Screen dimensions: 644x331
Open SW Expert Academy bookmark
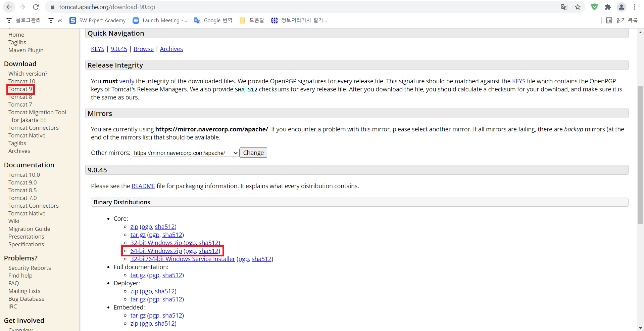point(97,20)
